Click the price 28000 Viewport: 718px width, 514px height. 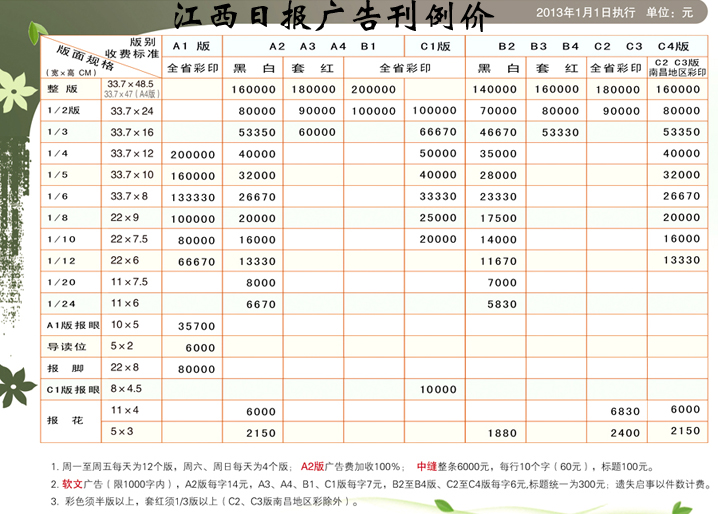(498, 175)
